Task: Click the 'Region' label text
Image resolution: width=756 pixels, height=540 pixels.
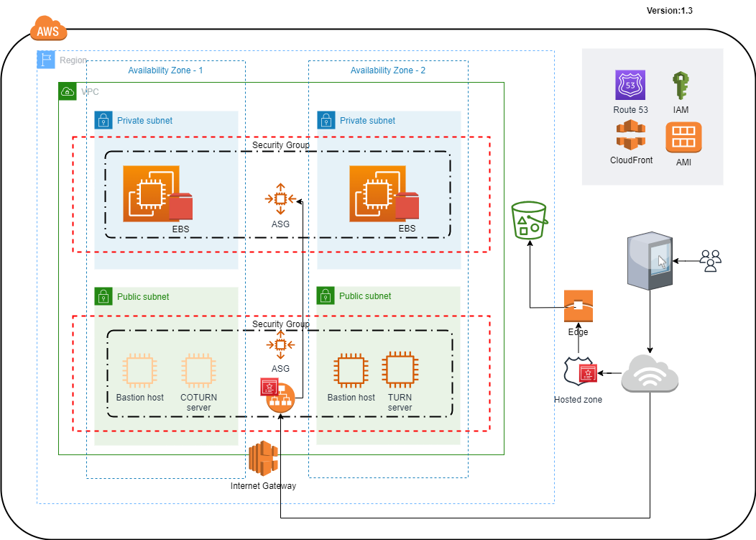Action: pos(73,60)
